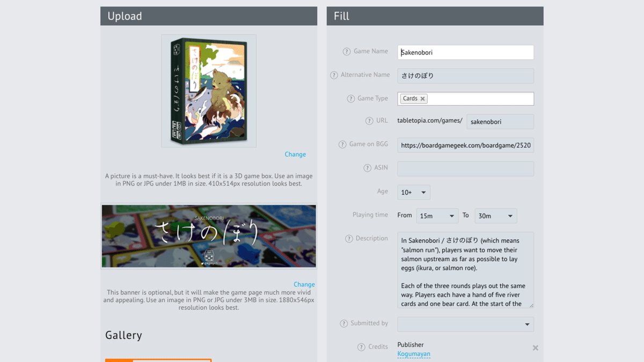Click Change under the box image

pos(295,154)
